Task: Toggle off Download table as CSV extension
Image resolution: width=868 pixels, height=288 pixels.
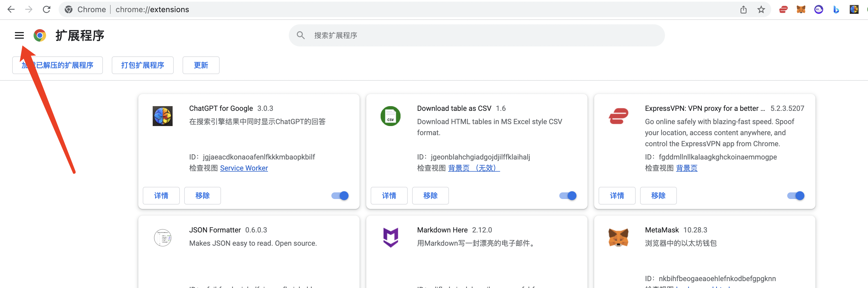Action: [568, 196]
